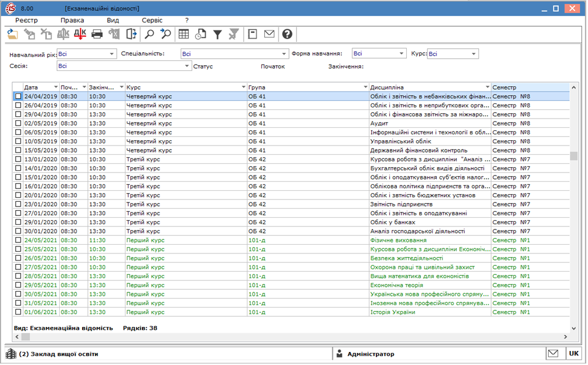Click the Поч... column header
Viewport: 588px width, 365px height.
pyautogui.click(x=73, y=87)
